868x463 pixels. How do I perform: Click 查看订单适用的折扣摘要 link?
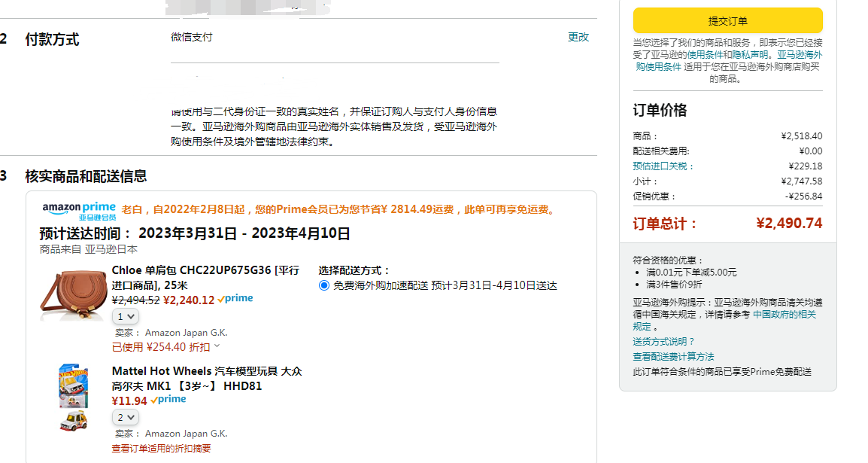[x=161, y=449]
